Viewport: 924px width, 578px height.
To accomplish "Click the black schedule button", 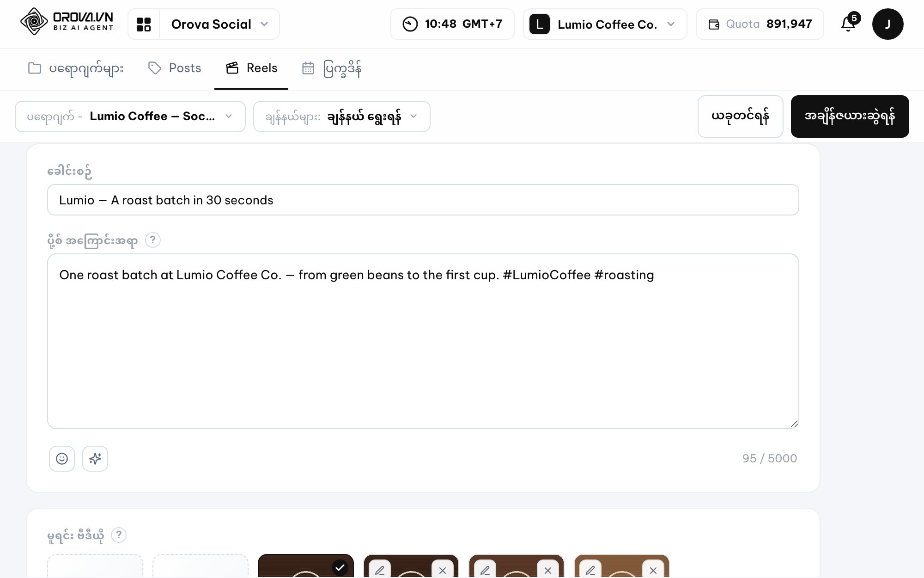I will coord(850,117).
